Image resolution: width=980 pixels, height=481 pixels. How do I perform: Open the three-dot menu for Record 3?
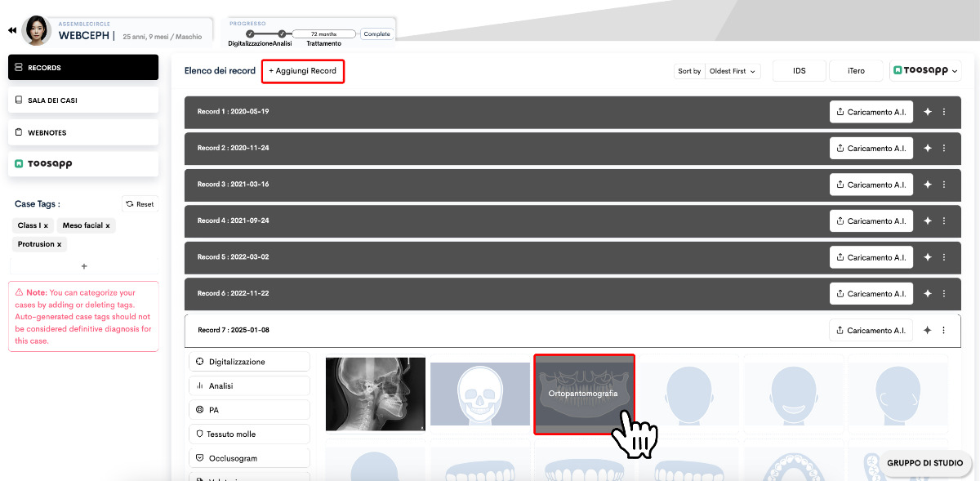click(x=944, y=185)
